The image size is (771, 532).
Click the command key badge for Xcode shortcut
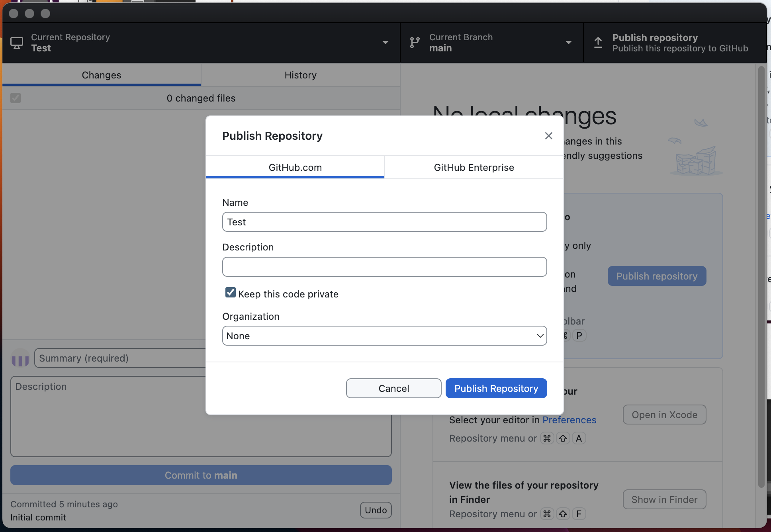[x=547, y=438]
